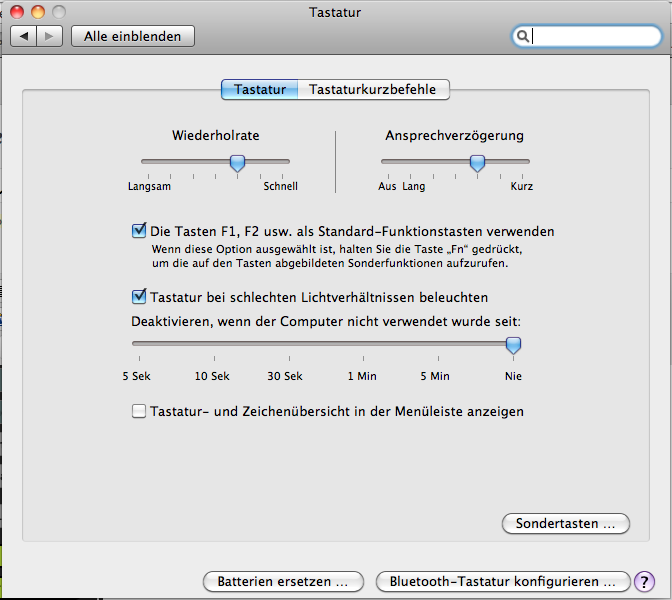
Task: Select the Tastatur tab
Action: (x=260, y=89)
